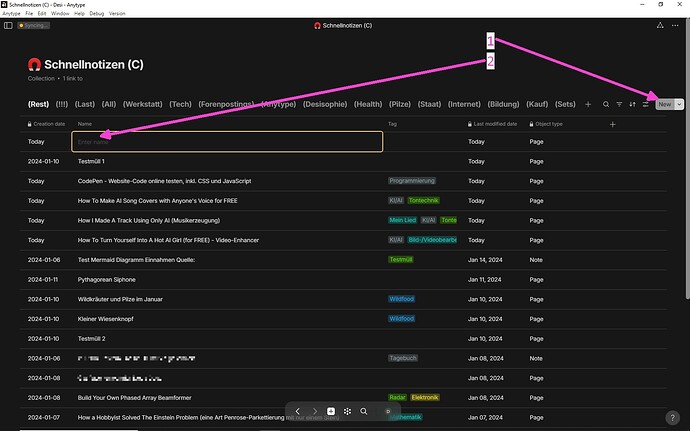Open the Help menu
Screen dimensions: 690x431
tap(79, 14)
